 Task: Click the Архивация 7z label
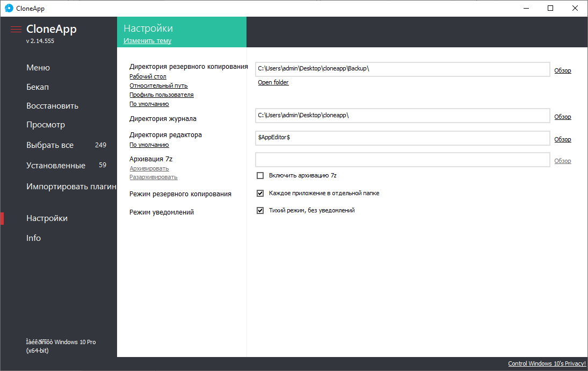[151, 159]
